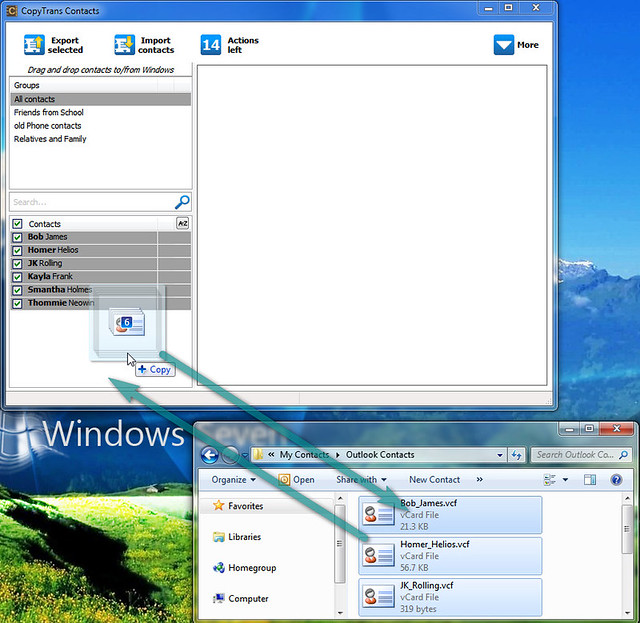Go back in Explorer window

pyautogui.click(x=210, y=455)
